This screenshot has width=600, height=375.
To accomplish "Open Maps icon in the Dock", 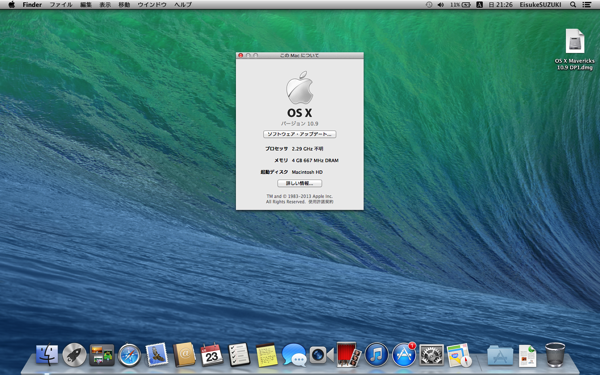I will (459, 355).
